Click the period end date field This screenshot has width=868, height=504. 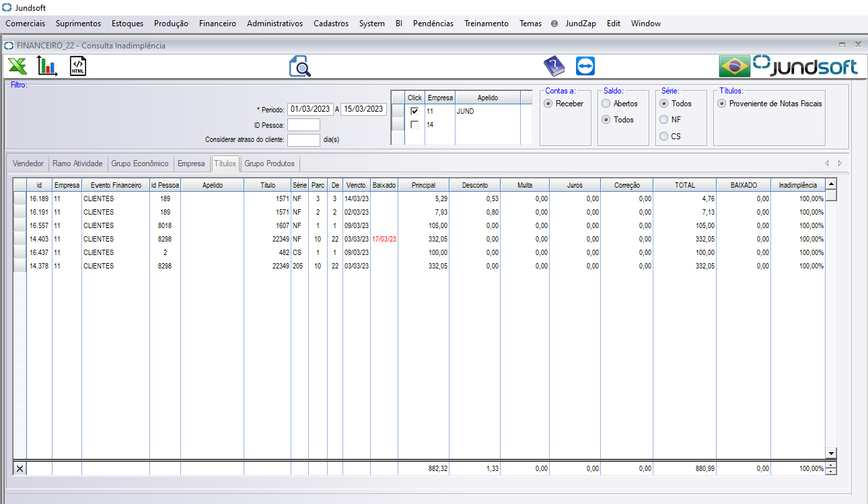pyautogui.click(x=363, y=109)
